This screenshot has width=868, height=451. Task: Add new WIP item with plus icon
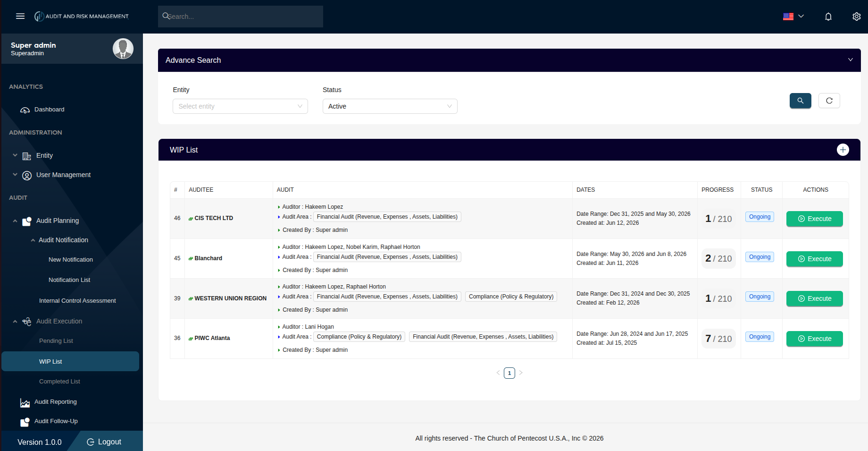843,150
